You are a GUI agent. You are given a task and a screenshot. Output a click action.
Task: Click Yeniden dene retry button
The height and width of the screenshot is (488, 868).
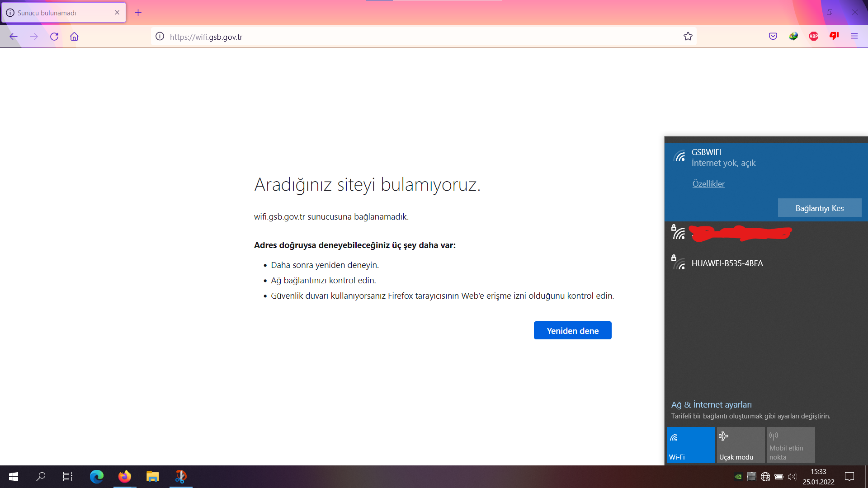572,330
